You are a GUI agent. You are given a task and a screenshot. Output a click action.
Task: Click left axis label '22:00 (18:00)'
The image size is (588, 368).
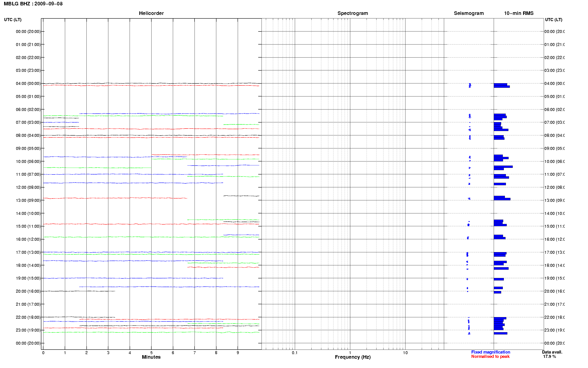[28, 317]
